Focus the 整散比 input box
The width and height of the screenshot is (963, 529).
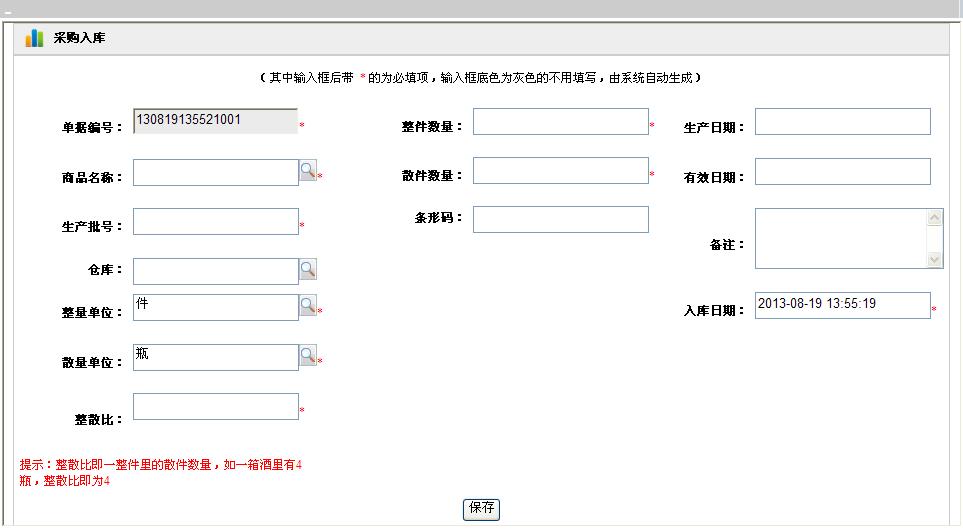pos(215,407)
